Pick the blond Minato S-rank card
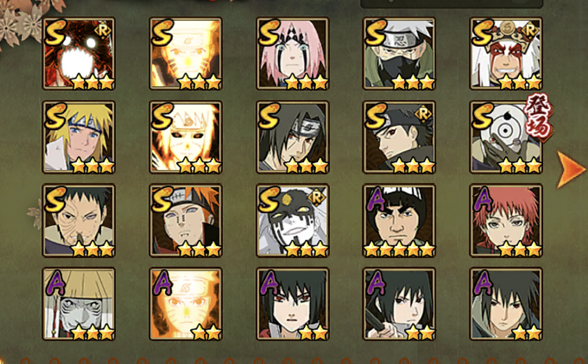 tap(79, 137)
